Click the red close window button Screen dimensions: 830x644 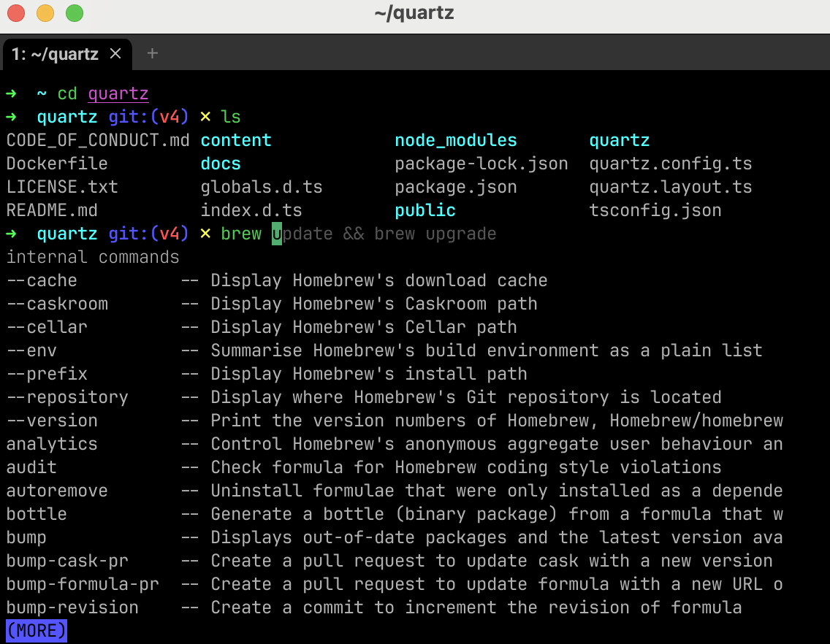click(x=16, y=13)
